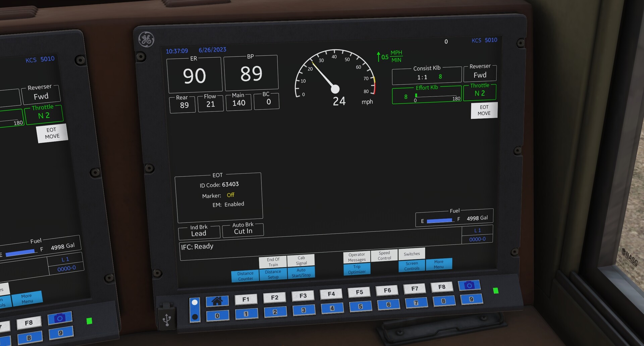This screenshot has height=346, width=644.
Task: Click numeric key 8 on left display
Action: click(x=30, y=338)
